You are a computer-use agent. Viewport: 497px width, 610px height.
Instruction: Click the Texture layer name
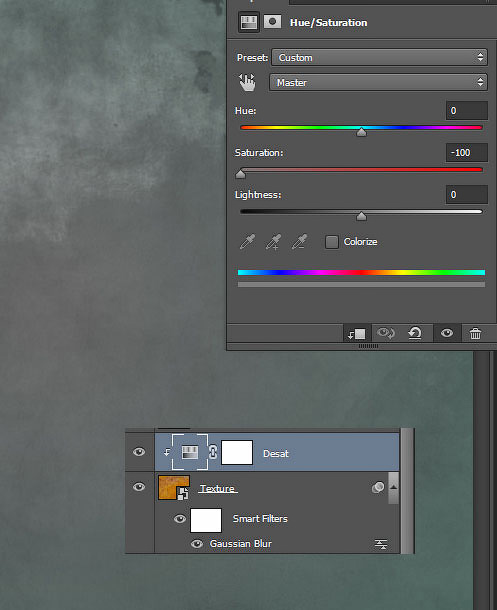217,489
